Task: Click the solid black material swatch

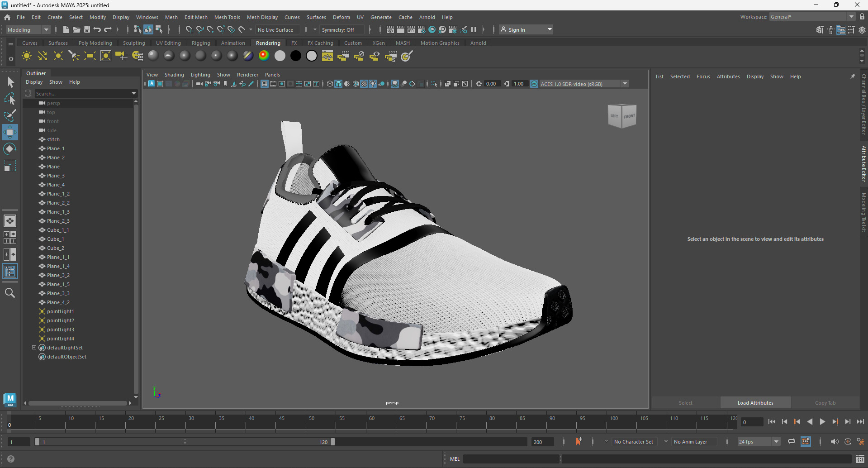Action: point(296,56)
